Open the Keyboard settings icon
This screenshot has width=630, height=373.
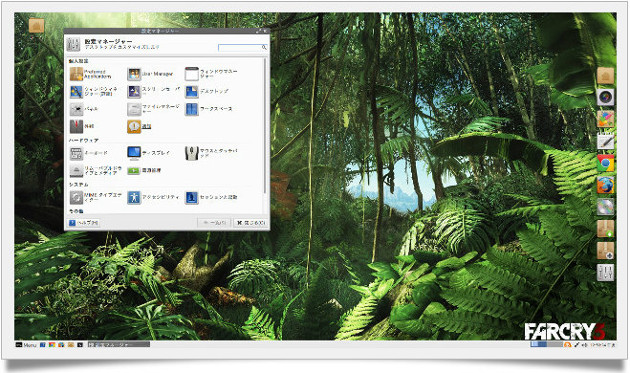[76, 153]
